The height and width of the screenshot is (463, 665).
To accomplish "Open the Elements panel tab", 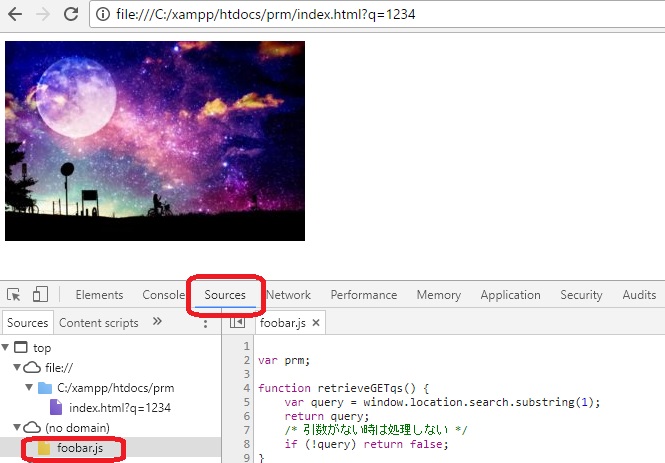I will (x=99, y=295).
